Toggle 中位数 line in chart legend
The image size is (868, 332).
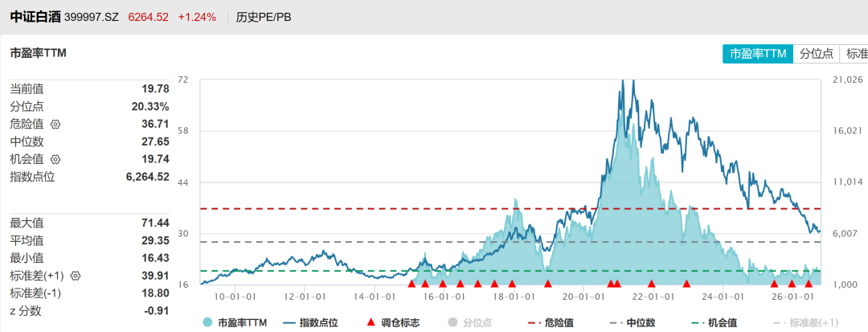pyautogui.click(x=633, y=322)
